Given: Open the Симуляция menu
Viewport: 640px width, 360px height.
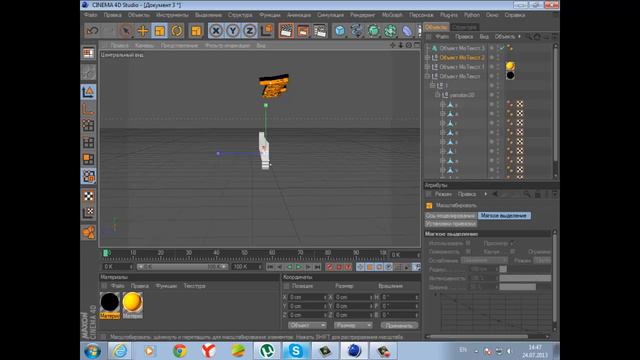Looking at the screenshot, I should point(330,15).
